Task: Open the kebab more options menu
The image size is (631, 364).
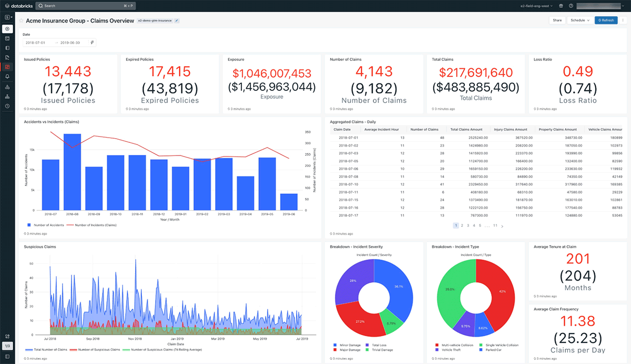Action: pyautogui.click(x=623, y=20)
